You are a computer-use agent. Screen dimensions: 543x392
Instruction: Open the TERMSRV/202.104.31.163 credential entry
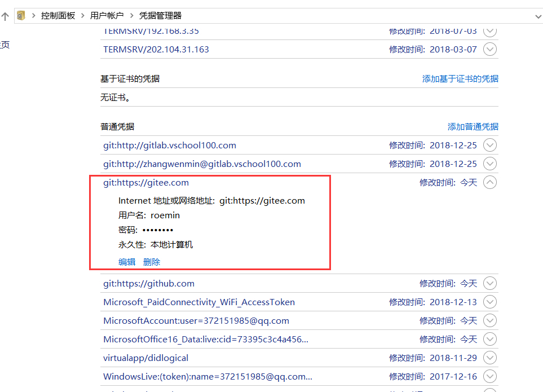(156, 50)
